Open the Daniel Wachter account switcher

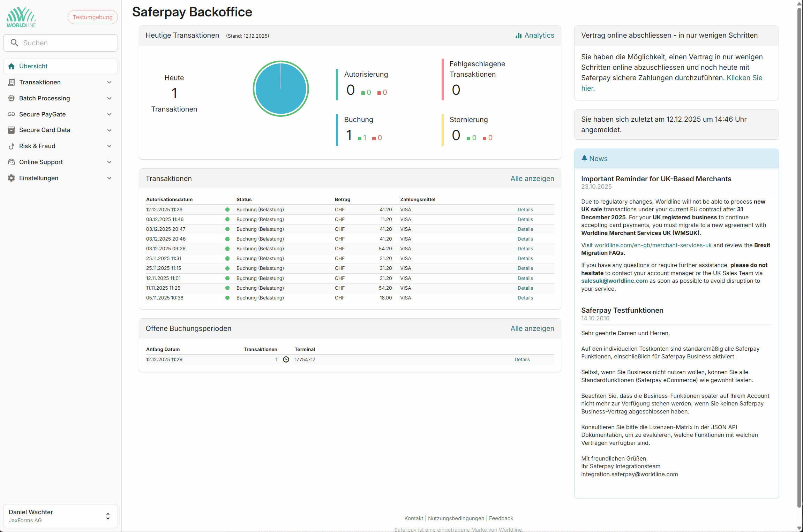click(108, 516)
